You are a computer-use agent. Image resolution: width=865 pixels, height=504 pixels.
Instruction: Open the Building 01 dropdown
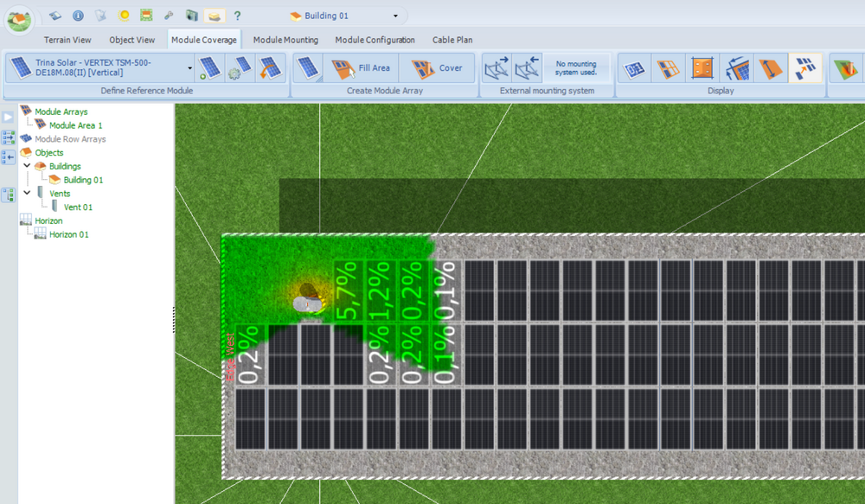point(396,16)
